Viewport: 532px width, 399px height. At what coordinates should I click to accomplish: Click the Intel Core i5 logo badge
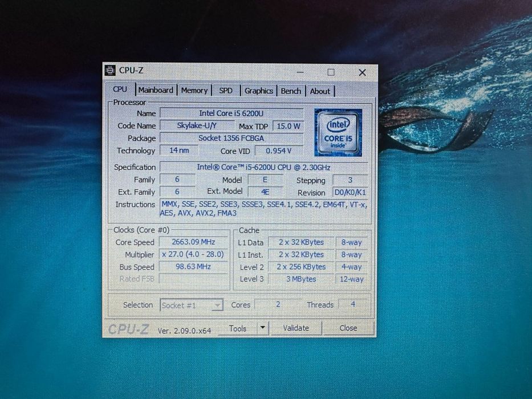click(x=338, y=132)
